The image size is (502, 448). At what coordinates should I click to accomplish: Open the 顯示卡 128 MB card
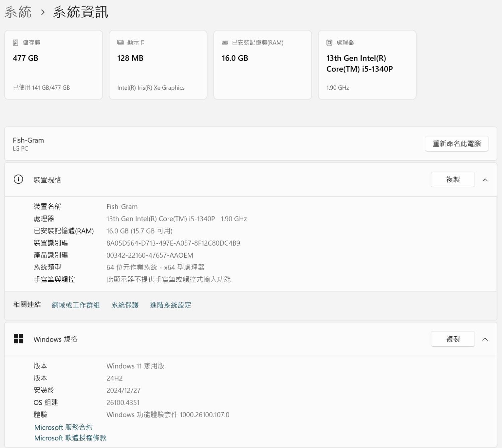click(158, 65)
